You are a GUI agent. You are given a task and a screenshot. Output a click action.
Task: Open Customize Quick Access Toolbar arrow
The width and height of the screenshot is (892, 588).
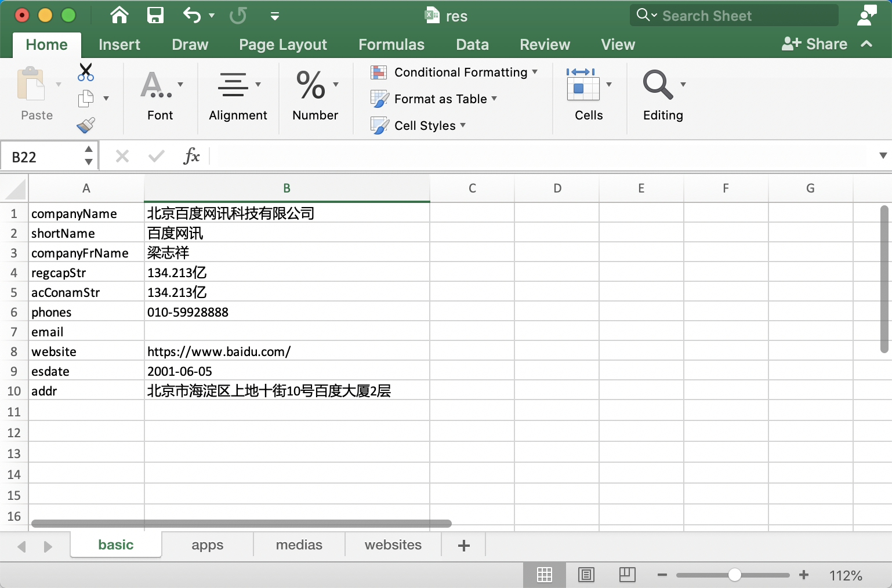(x=275, y=16)
